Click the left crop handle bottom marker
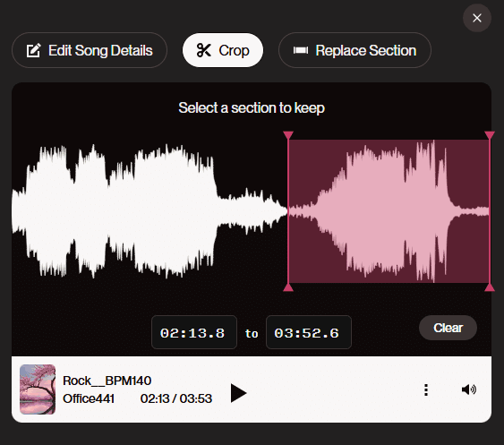 point(288,287)
